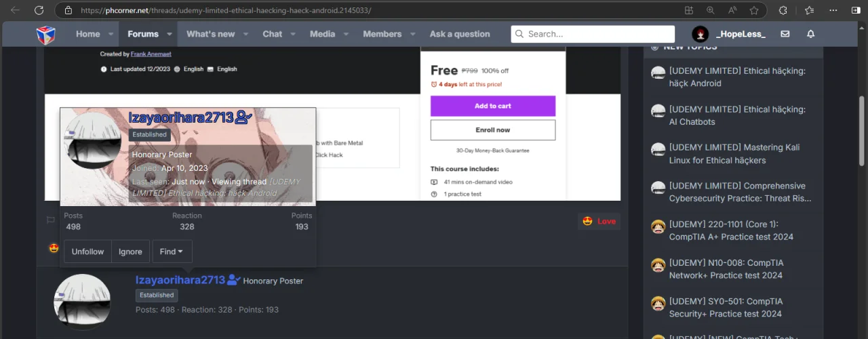Viewport: 868px width, 339px height.
Task: Open topic 'Ethical häçking: AI Chatbots'
Action: [737, 115]
